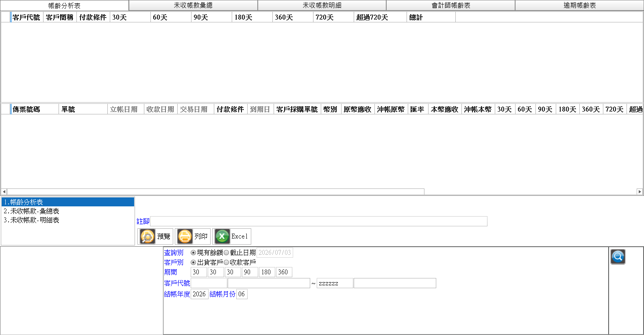Click the 傳票號碼 column header
The image size is (644, 335).
tap(35, 109)
